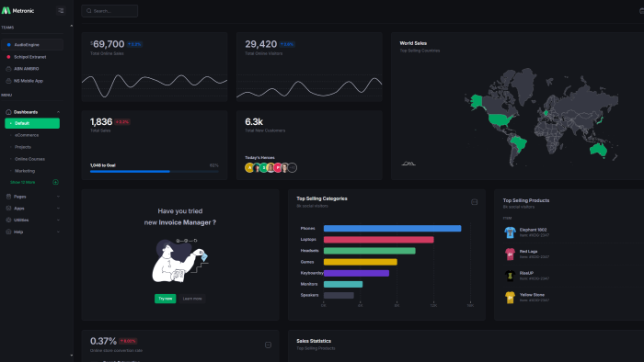Expand the Utilities menu chevron

pyautogui.click(x=58, y=220)
